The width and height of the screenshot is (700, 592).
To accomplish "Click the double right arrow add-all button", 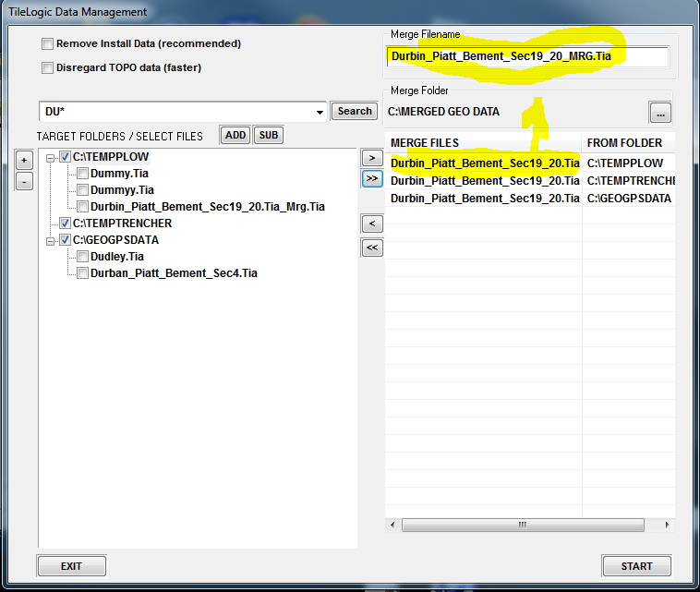I will click(x=372, y=179).
